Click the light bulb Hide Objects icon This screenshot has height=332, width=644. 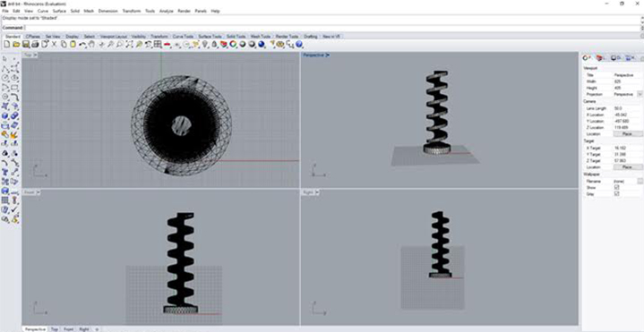coord(204,44)
